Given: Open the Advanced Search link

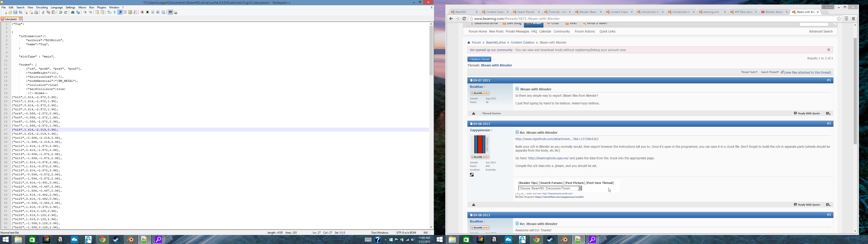Looking at the screenshot, I should [821, 32].
